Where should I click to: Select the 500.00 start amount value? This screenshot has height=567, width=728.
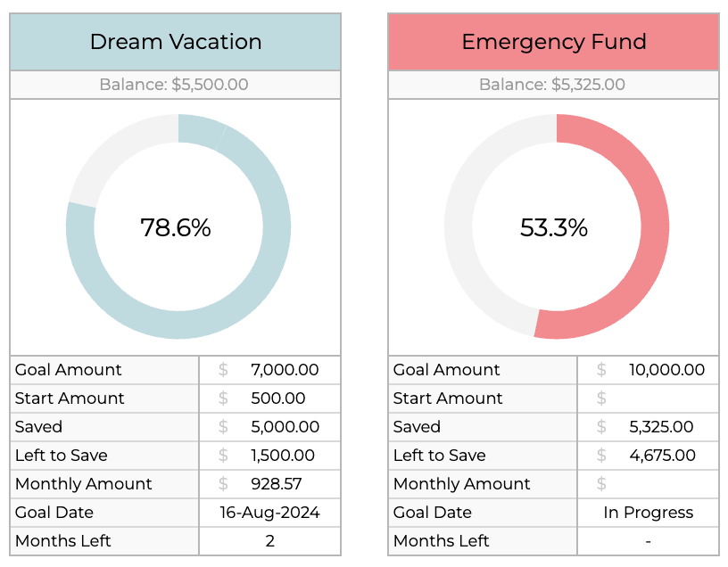[x=278, y=399]
